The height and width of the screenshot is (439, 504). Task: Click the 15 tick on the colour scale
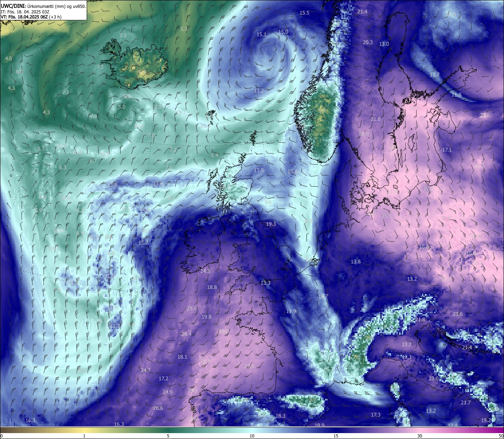(336, 436)
